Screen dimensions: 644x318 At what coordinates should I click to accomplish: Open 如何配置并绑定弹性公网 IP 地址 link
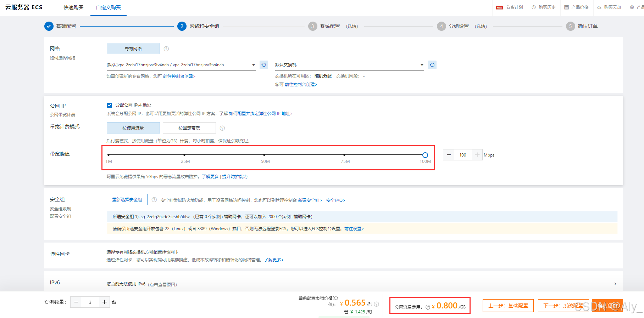coord(261,114)
